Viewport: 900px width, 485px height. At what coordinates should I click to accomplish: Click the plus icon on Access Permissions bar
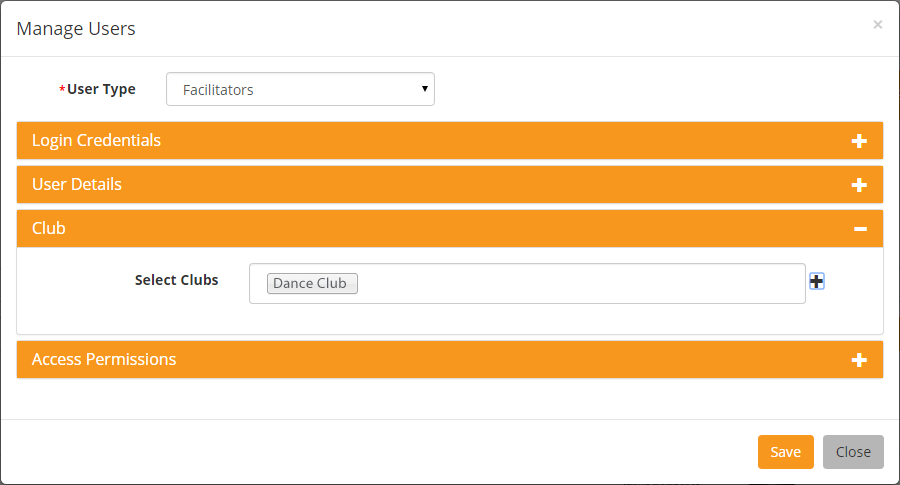pos(859,360)
